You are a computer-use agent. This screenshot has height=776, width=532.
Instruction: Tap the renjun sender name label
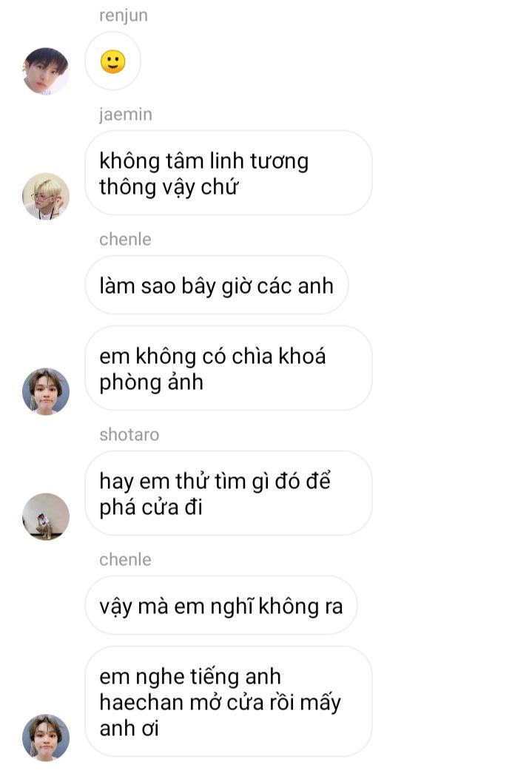[124, 16]
